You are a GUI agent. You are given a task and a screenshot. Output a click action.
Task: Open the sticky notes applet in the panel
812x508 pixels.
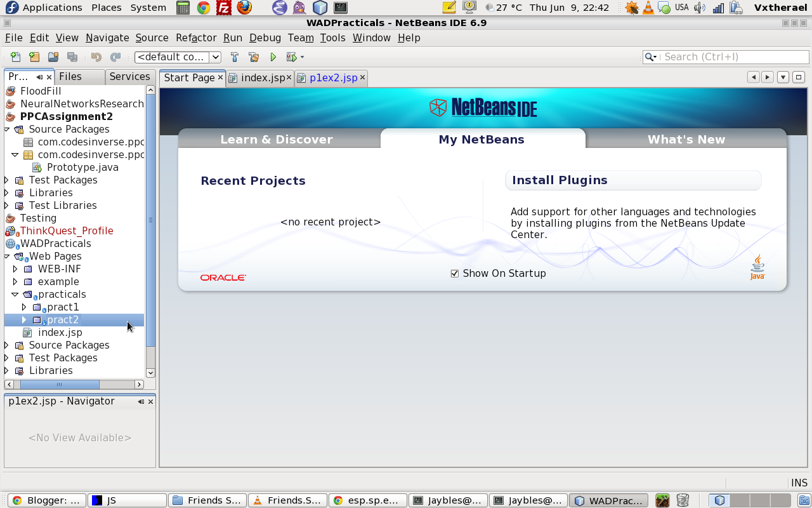coord(449,8)
